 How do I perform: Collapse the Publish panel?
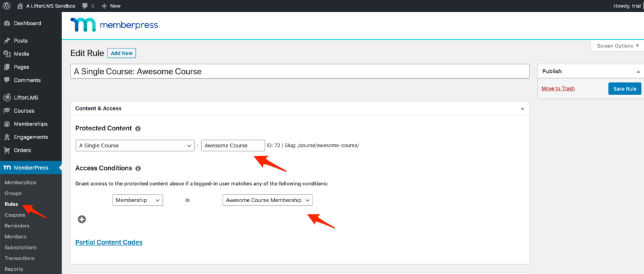(638, 71)
